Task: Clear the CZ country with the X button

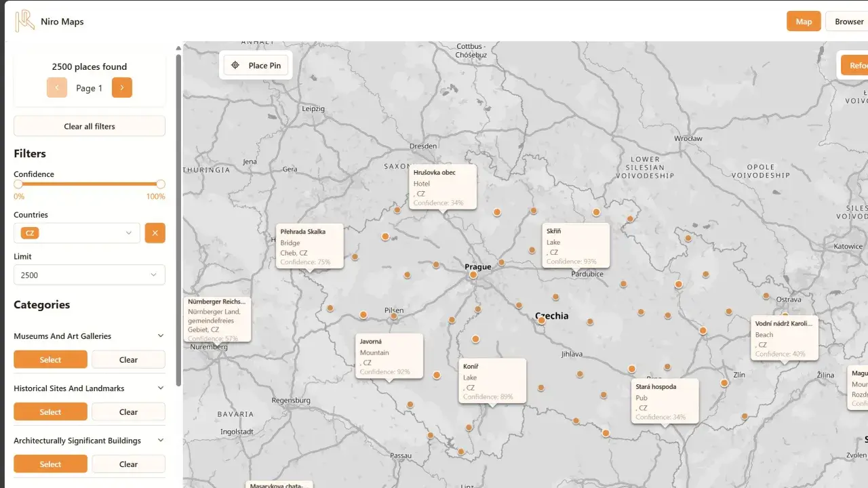Action: point(155,233)
